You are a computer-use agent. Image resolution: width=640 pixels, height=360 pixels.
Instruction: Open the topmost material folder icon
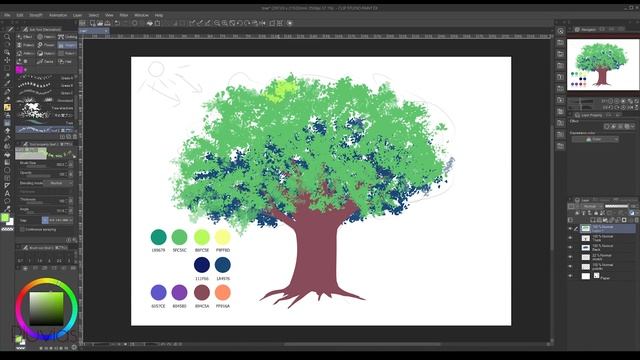pos(560,42)
